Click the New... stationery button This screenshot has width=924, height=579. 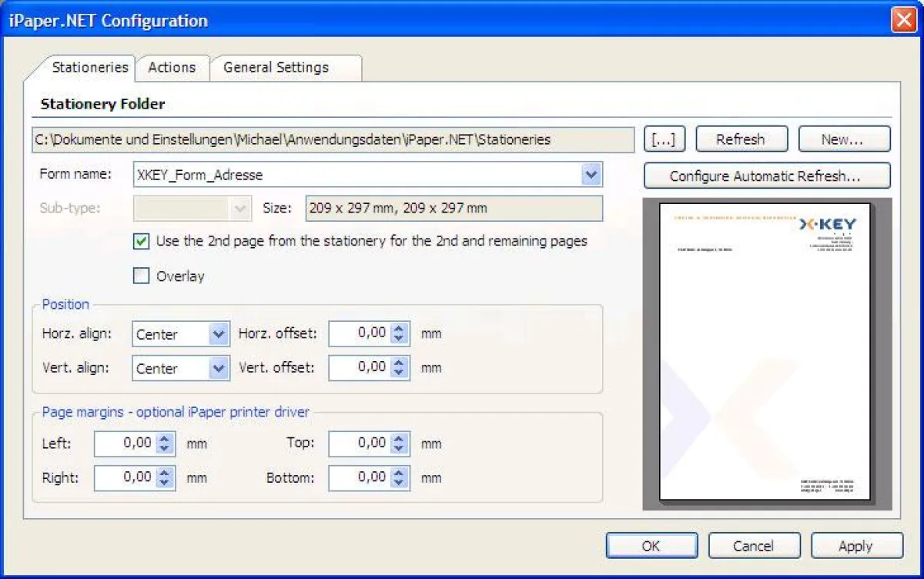843,139
